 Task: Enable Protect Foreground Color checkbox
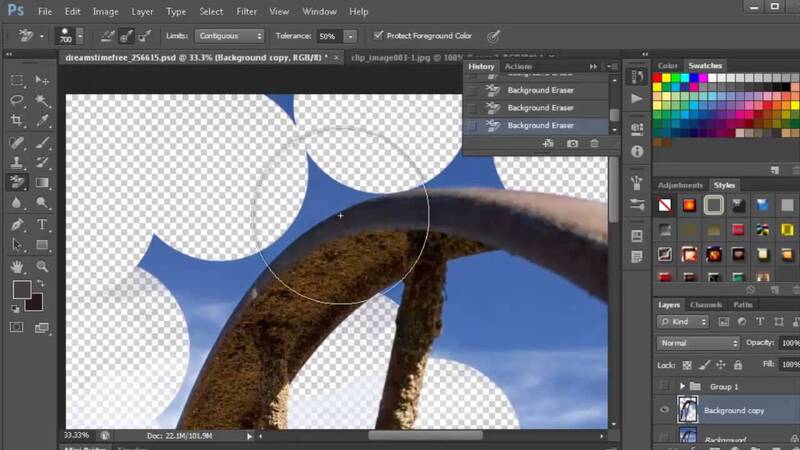377,36
